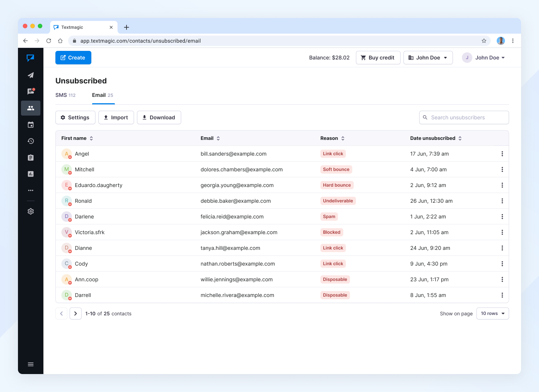Expand the John Doe account dropdown
Viewport: 539px width, 392px height.
(428, 58)
